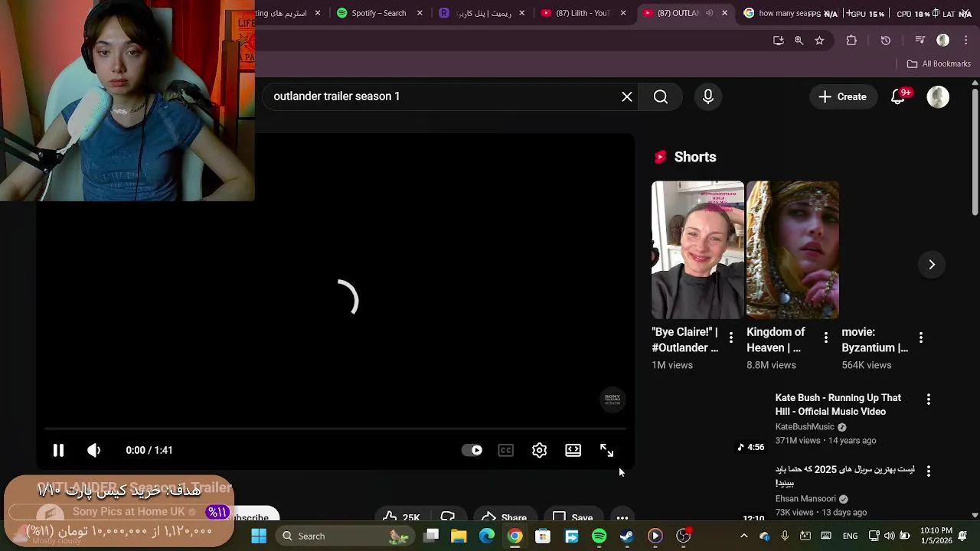Bookmark this page with star icon
Image resolution: width=980 pixels, height=551 pixels.
819,41
